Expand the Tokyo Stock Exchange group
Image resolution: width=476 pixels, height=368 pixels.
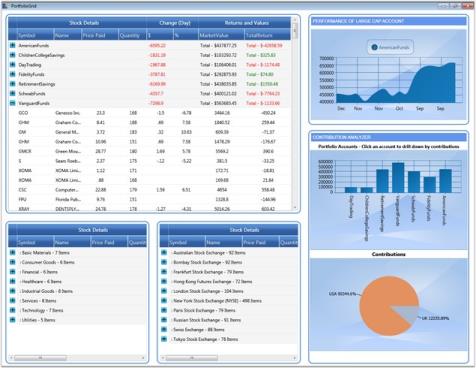164,339
